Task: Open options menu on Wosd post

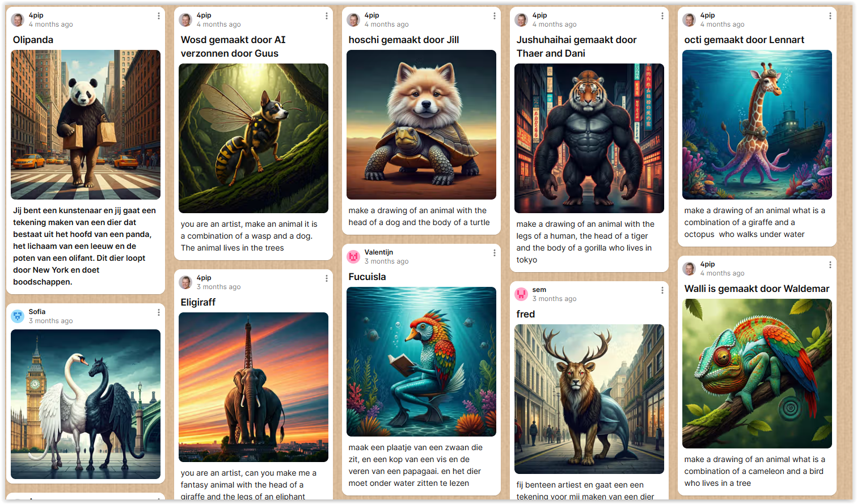Action: (x=326, y=16)
